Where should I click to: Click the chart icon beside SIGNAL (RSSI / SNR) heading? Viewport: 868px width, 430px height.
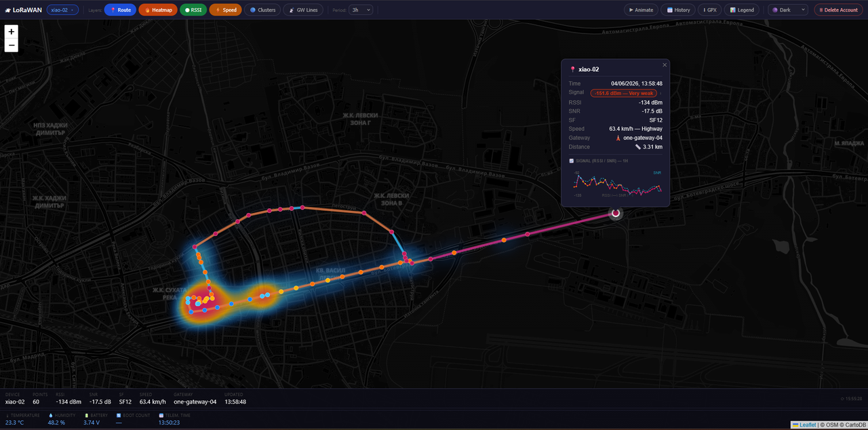click(571, 161)
